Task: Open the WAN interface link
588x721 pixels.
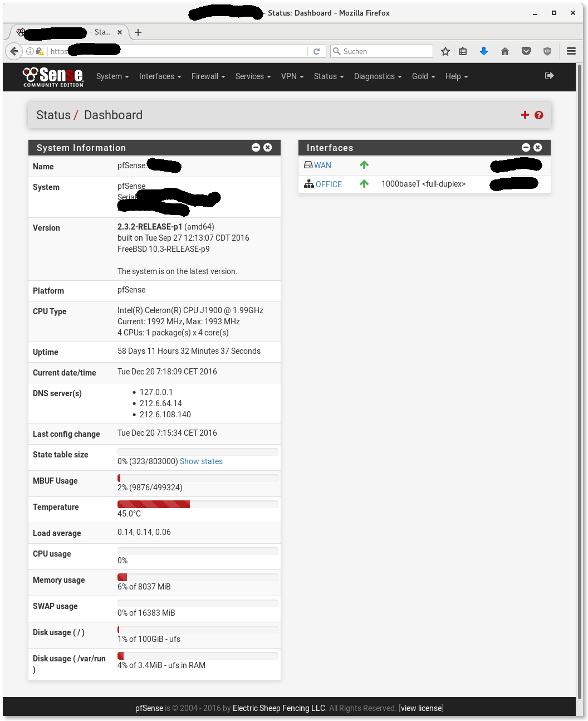Action: [322, 165]
